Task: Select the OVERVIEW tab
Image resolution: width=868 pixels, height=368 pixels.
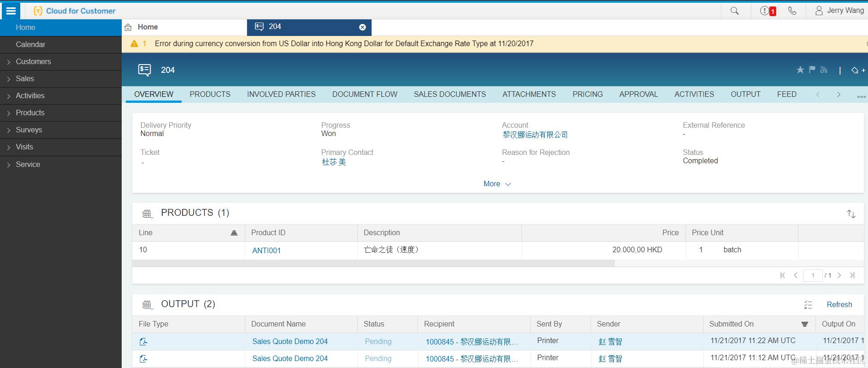Action: (154, 94)
